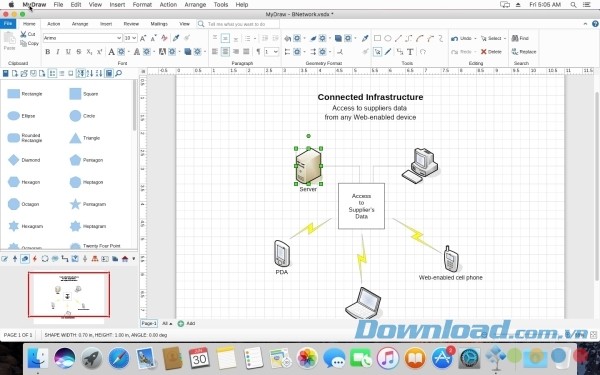
Task: Open the Help question mark icon
Action: (595, 24)
